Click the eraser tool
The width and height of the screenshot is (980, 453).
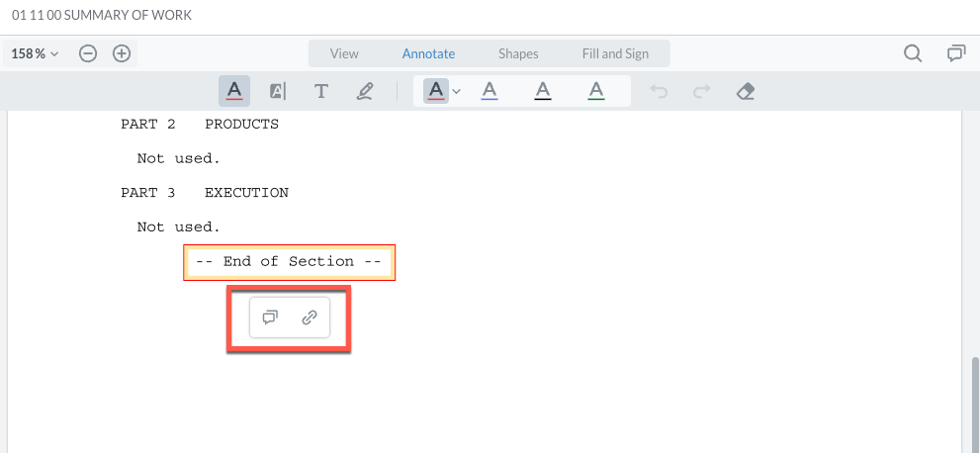click(746, 91)
